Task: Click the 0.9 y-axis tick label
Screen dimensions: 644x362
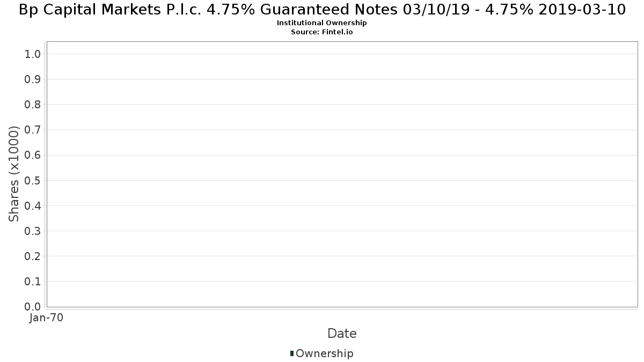Action: tap(33, 79)
